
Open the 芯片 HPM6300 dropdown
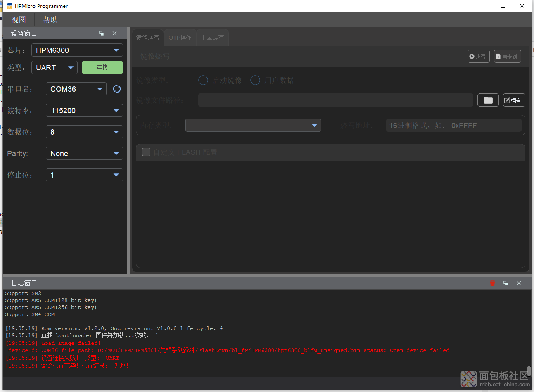point(77,50)
